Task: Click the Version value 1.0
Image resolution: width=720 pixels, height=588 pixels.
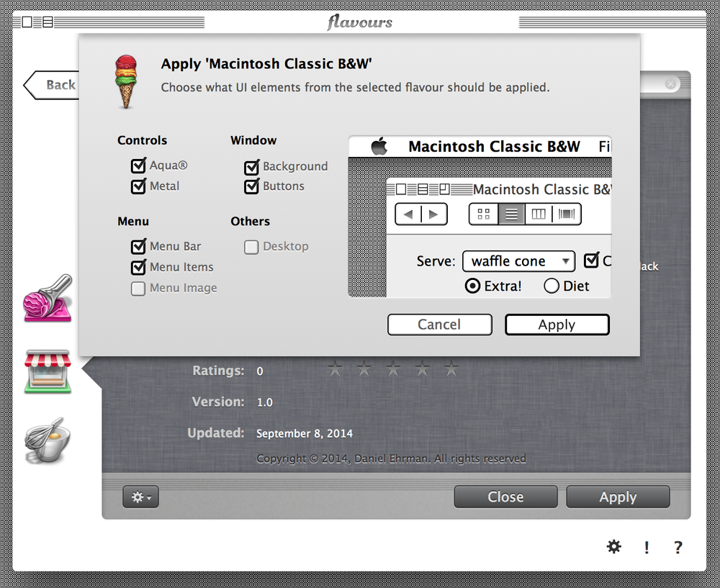Action: coord(264,402)
